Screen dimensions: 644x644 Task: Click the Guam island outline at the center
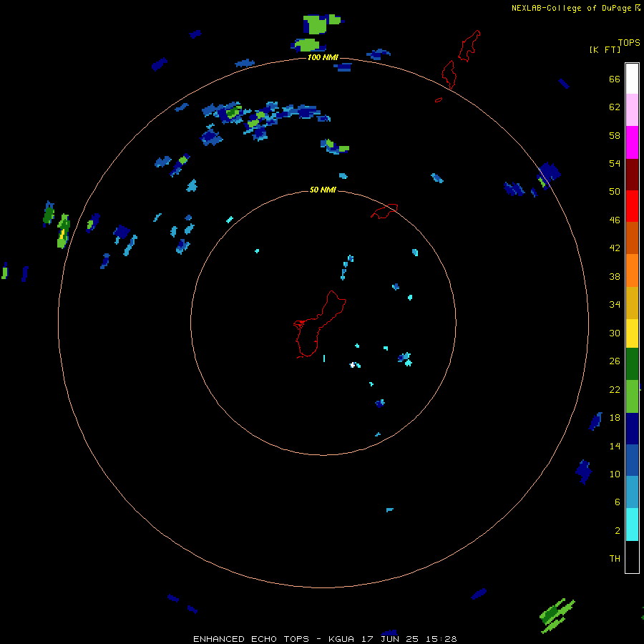tap(320, 324)
